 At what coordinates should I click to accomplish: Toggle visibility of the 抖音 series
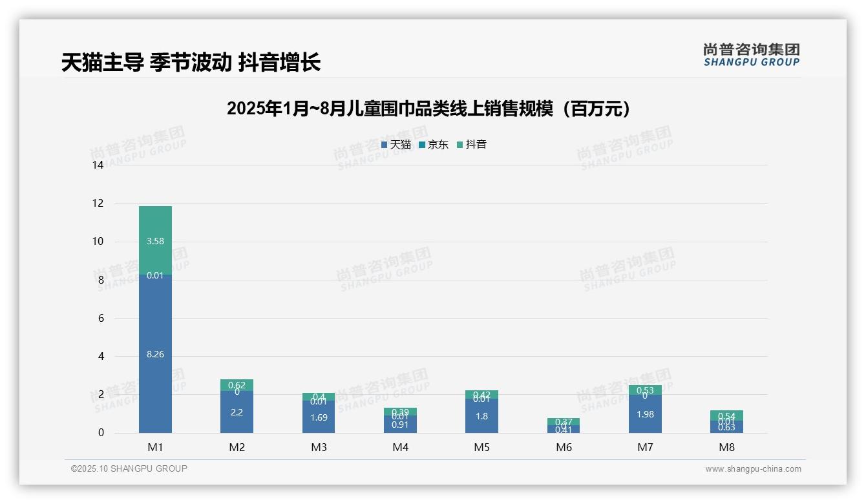(470, 144)
